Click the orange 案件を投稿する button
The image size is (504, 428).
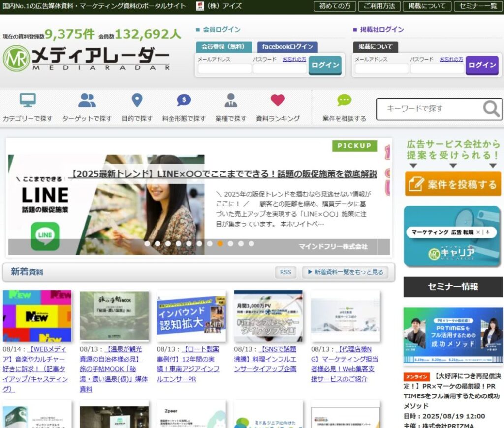(x=453, y=184)
